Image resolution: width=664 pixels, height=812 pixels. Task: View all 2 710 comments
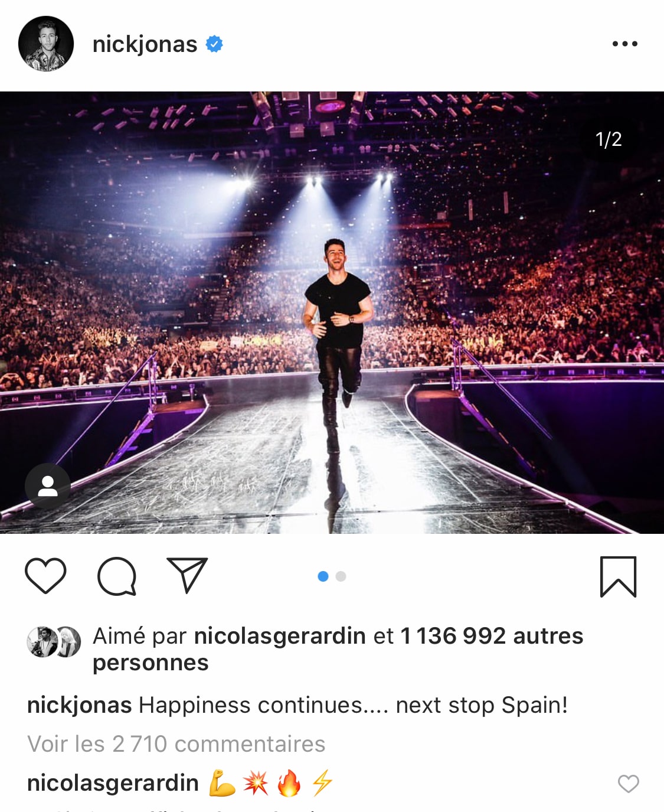point(176,744)
